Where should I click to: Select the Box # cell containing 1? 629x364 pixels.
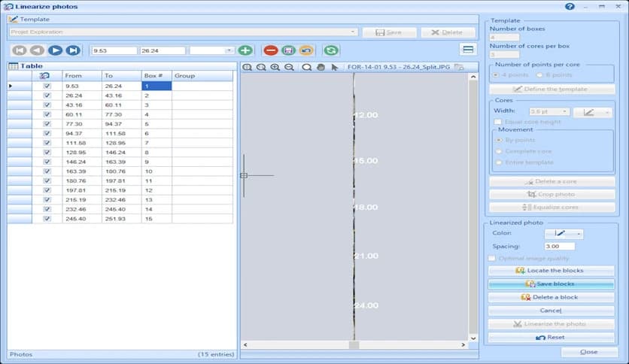click(156, 86)
